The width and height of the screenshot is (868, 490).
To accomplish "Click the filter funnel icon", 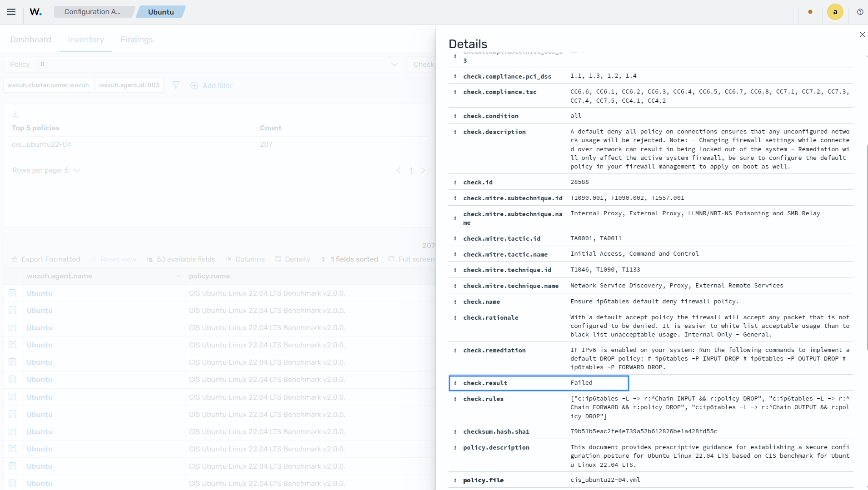I will tap(176, 85).
